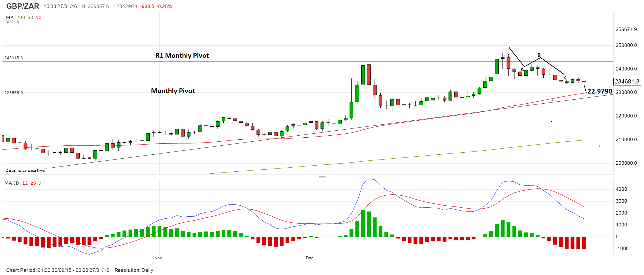
Task: Click the MACD 9 signal period value
Action: [40, 183]
